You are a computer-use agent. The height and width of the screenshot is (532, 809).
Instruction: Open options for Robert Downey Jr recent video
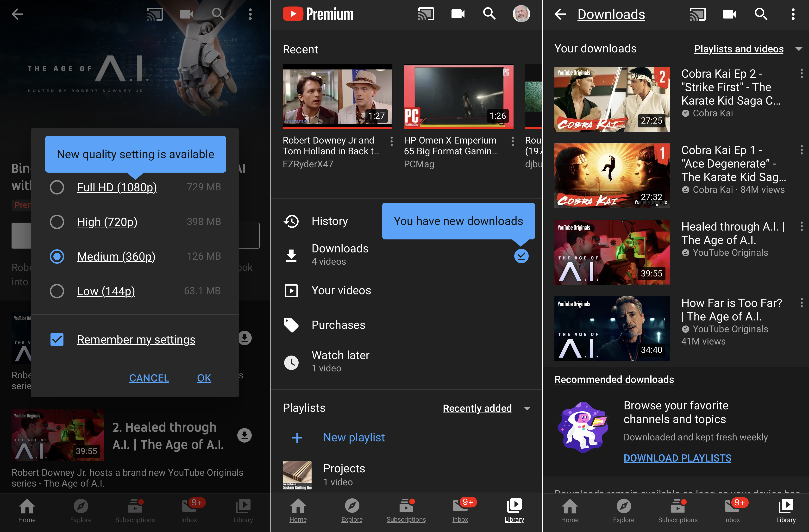click(392, 141)
